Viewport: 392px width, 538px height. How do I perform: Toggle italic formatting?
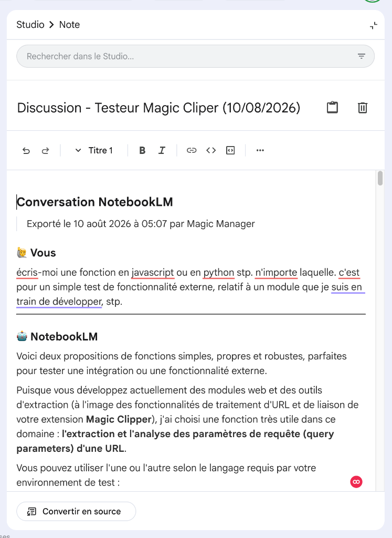point(162,151)
